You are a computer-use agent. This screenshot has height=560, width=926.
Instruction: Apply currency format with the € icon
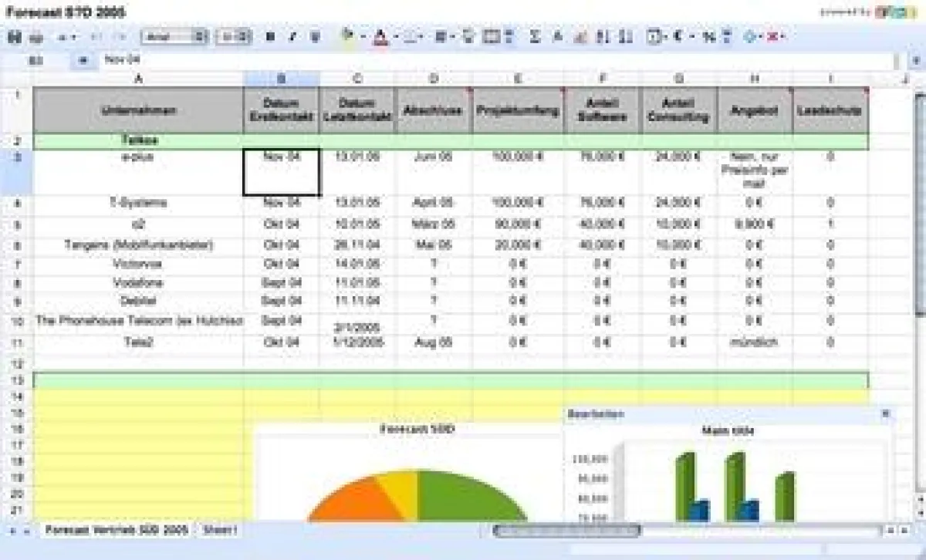point(676,35)
